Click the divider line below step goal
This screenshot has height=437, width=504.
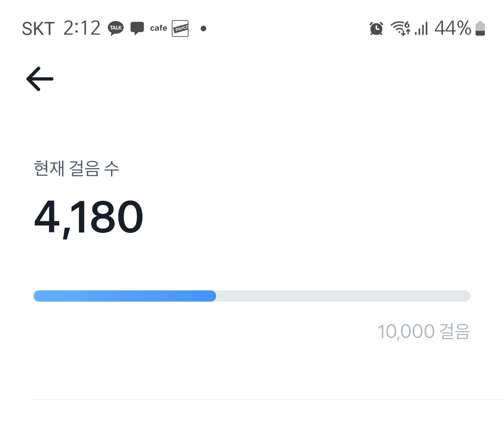[x=268, y=400]
